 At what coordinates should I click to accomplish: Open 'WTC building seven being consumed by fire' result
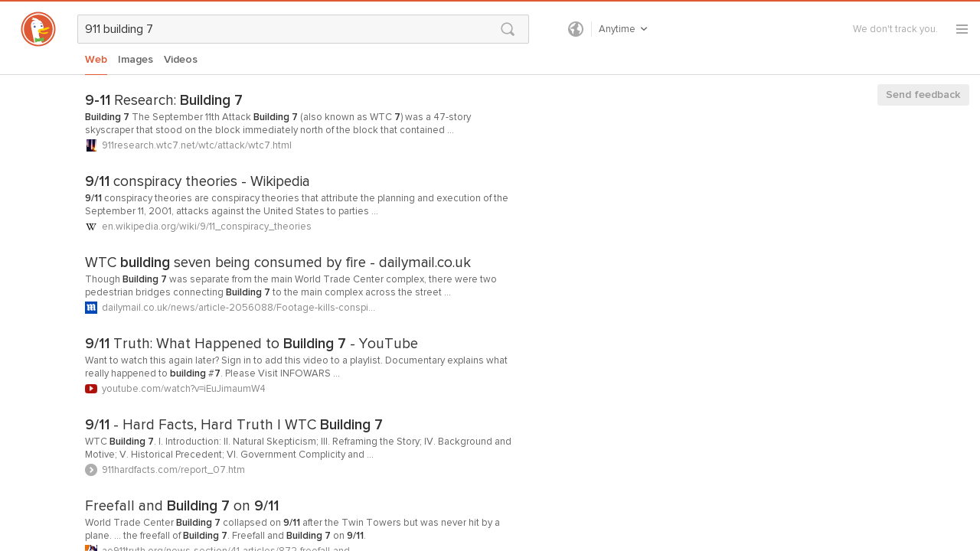pyautogui.click(x=278, y=262)
